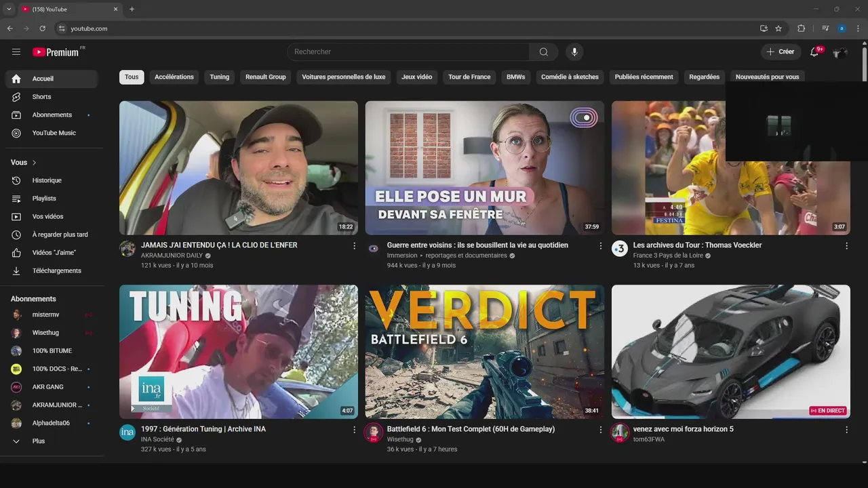This screenshot has height=488, width=868.
Task: Select the Renault Group filter chip
Action: tap(266, 77)
